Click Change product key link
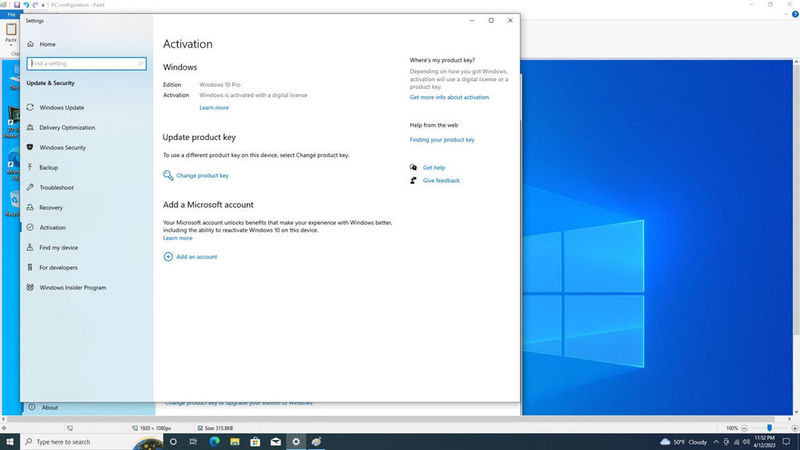800x450 pixels. point(202,176)
